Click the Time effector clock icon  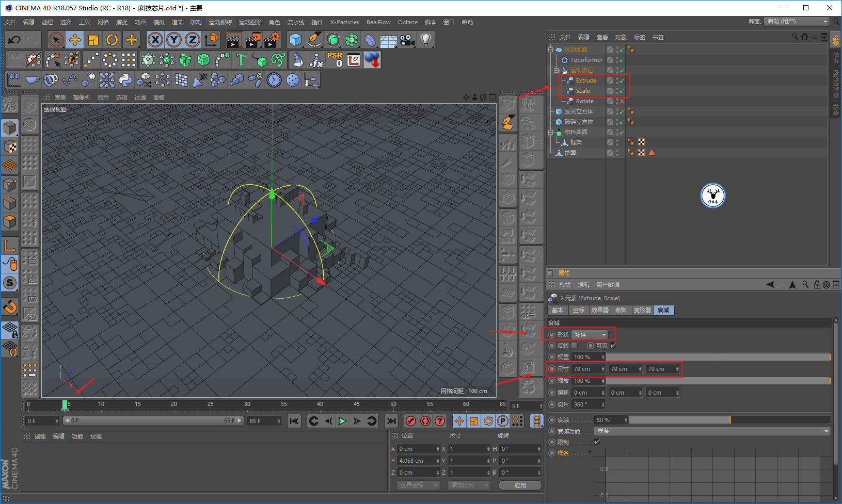pyautogui.click(x=274, y=80)
